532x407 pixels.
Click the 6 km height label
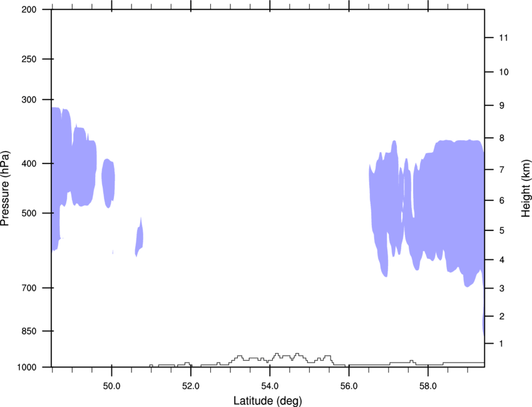coord(502,200)
